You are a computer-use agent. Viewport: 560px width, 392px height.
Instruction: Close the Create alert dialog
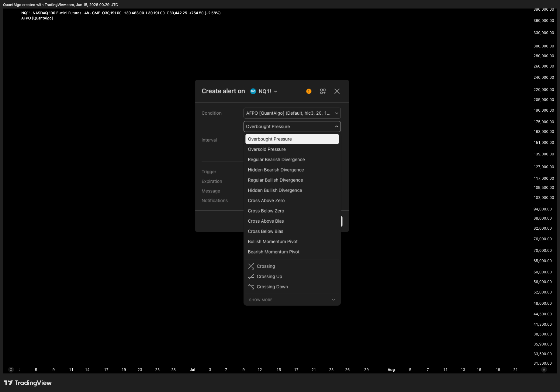(337, 91)
